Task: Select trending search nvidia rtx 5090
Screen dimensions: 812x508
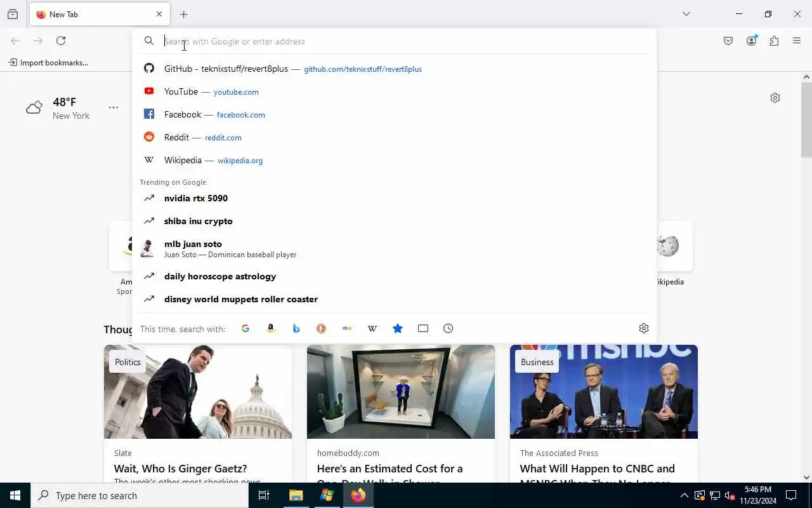Action: [x=395, y=198]
